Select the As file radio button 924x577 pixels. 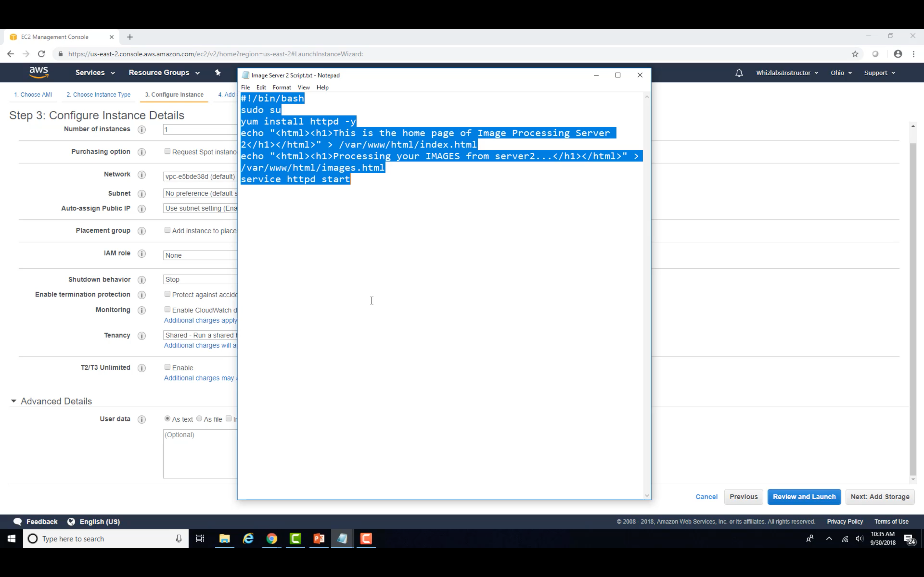pyautogui.click(x=199, y=419)
